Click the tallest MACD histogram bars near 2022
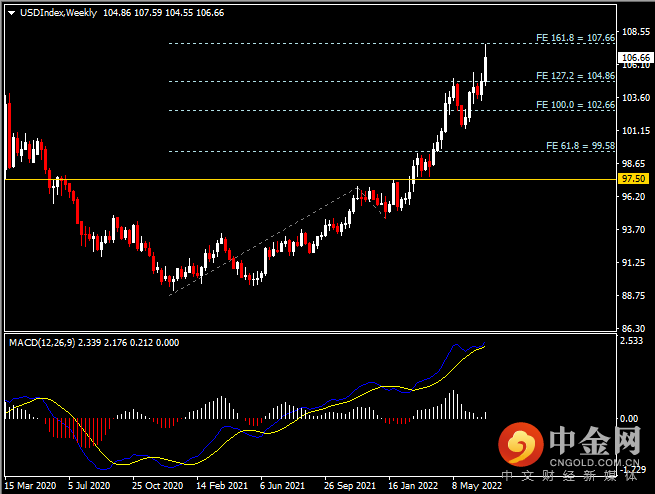This screenshot has height=494, width=655. tap(452, 403)
